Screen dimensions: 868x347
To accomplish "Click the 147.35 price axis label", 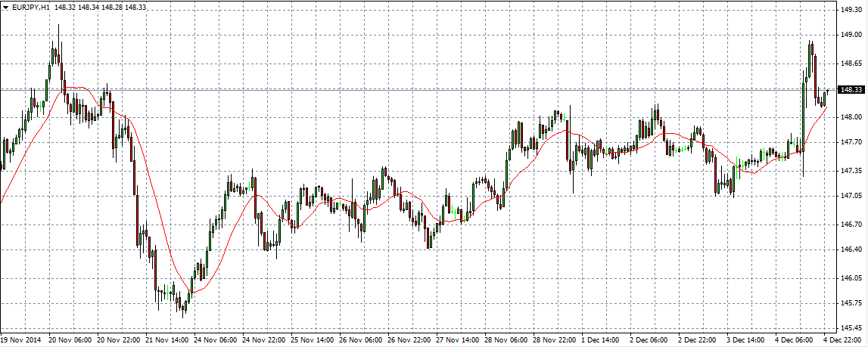I will (851, 171).
